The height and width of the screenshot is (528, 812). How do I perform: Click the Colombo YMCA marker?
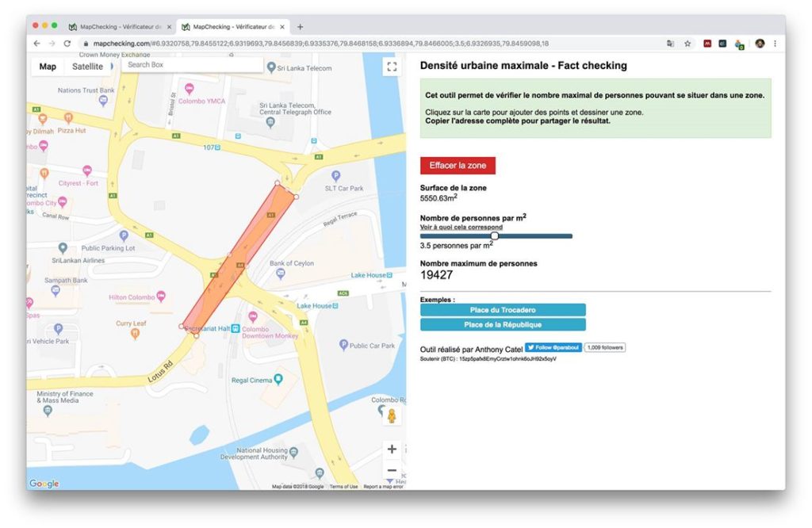(x=190, y=89)
